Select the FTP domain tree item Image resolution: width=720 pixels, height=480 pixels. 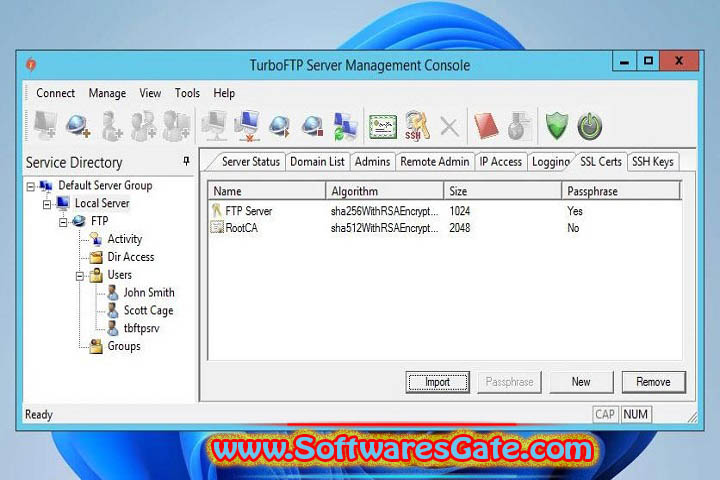point(100,221)
